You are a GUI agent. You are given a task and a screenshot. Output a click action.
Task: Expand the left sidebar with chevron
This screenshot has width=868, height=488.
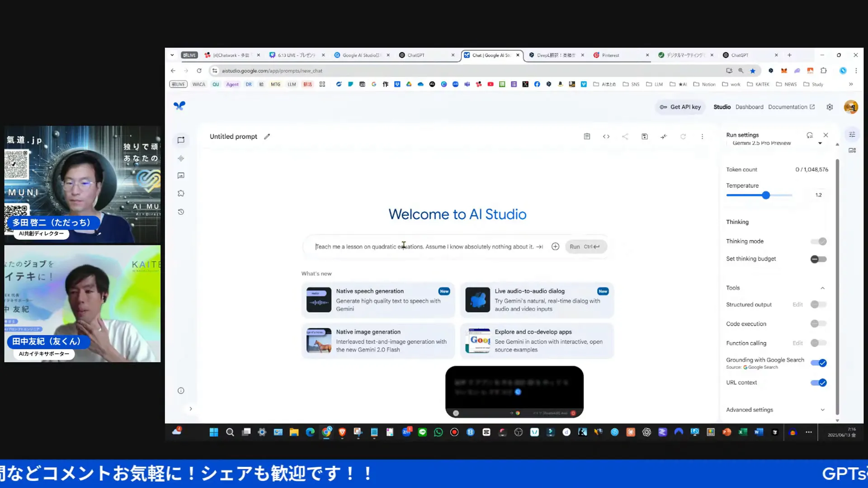click(x=191, y=409)
